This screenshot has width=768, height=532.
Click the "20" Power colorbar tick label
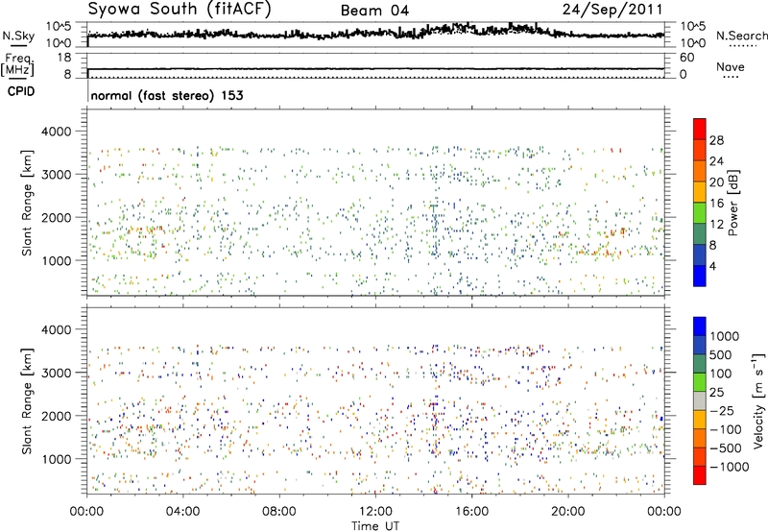point(716,182)
